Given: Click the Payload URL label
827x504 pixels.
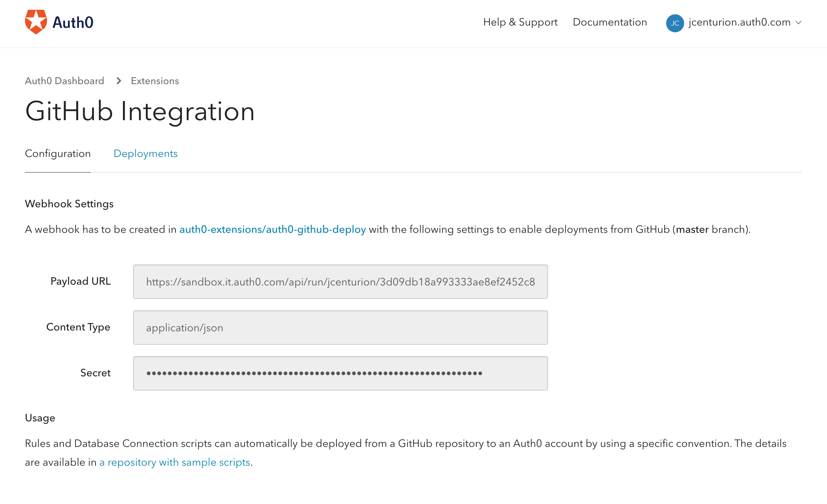Looking at the screenshot, I should pos(80,281).
